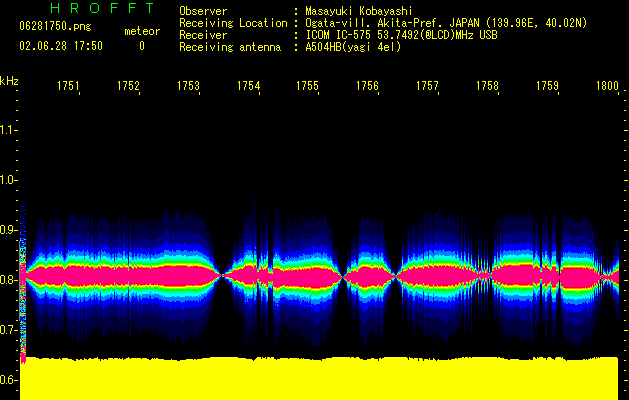Click the 1.0 kHz frequency label
Screen dimensions: 629x400
(8, 180)
